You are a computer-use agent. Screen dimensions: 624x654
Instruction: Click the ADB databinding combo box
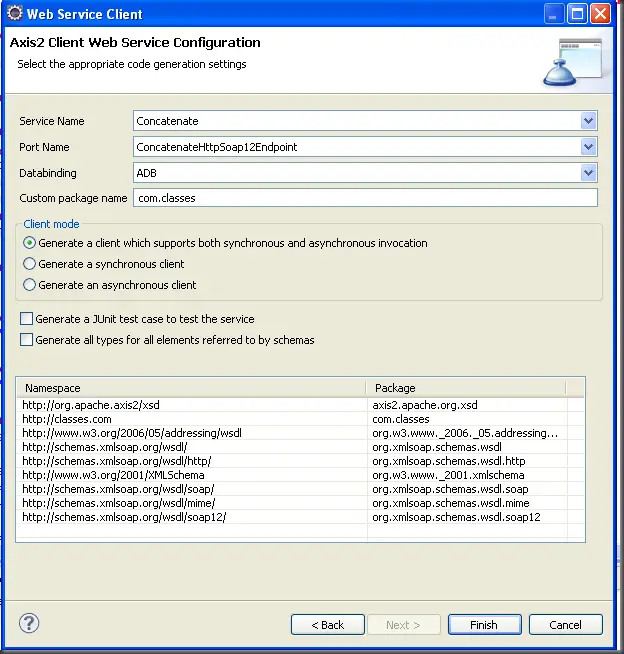[x=365, y=173]
